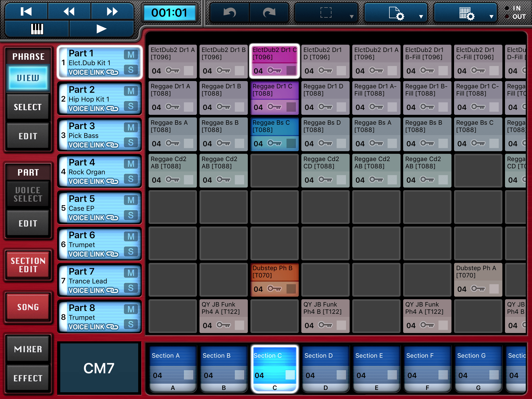Toggle VOICE LINK on Part 5

click(94, 218)
